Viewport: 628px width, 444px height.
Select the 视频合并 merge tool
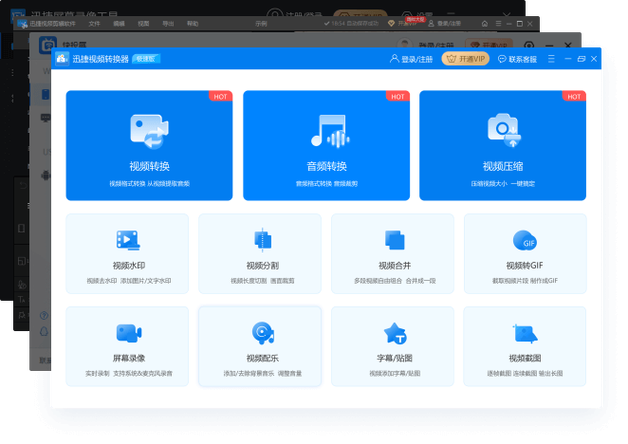[x=392, y=253]
